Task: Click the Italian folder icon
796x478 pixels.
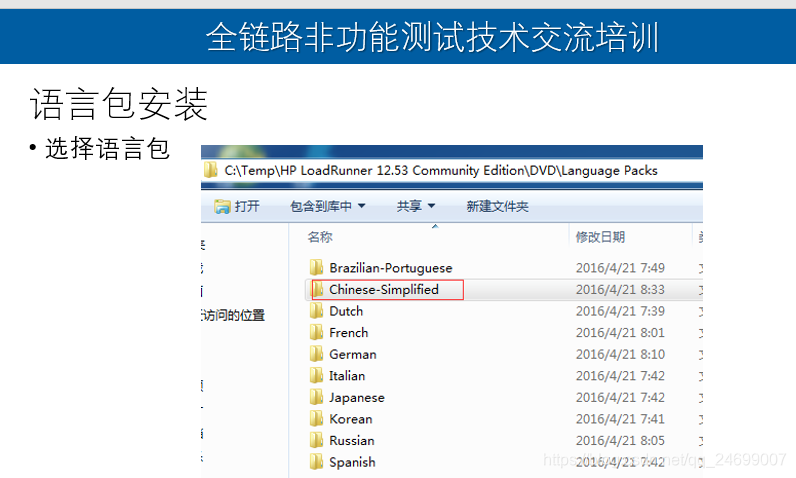Action: 316,375
